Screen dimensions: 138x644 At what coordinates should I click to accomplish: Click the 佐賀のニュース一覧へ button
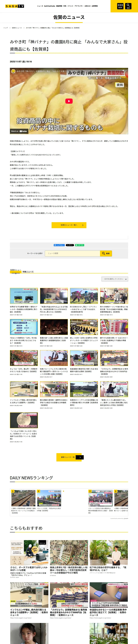pyautogui.click(x=69, y=225)
